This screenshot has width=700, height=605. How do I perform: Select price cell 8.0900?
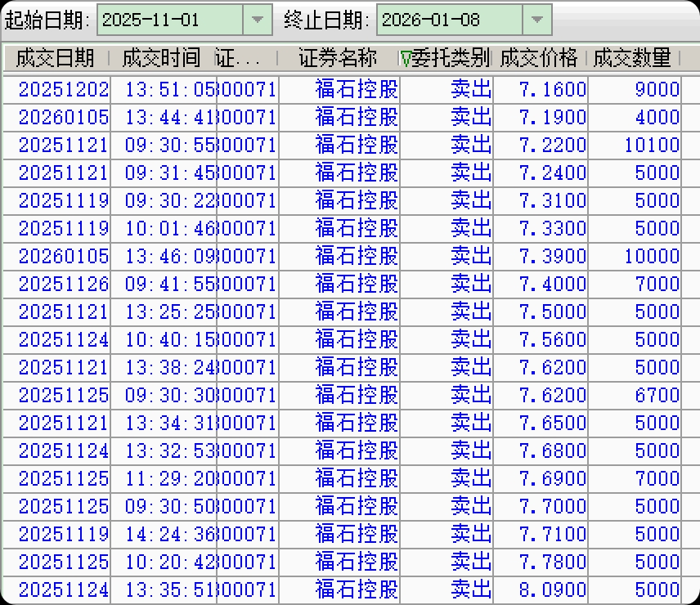coord(541,589)
